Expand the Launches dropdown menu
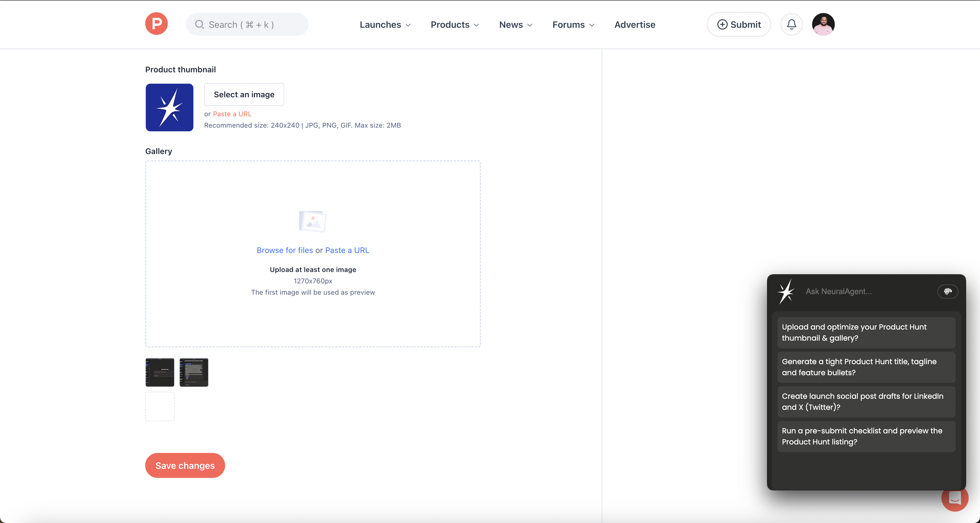The width and height of the screenshot is (980, 523). click(385, 25)
